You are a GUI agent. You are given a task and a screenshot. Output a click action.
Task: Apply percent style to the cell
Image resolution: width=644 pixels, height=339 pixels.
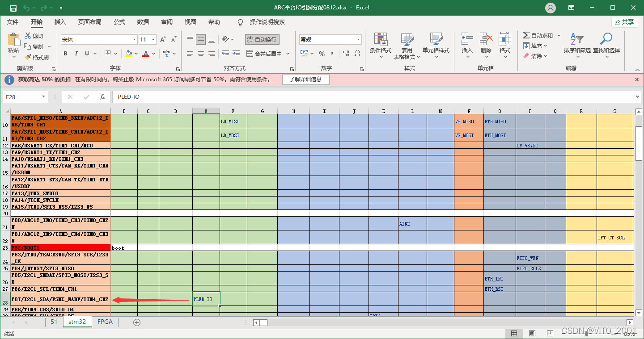coord(322,54)
